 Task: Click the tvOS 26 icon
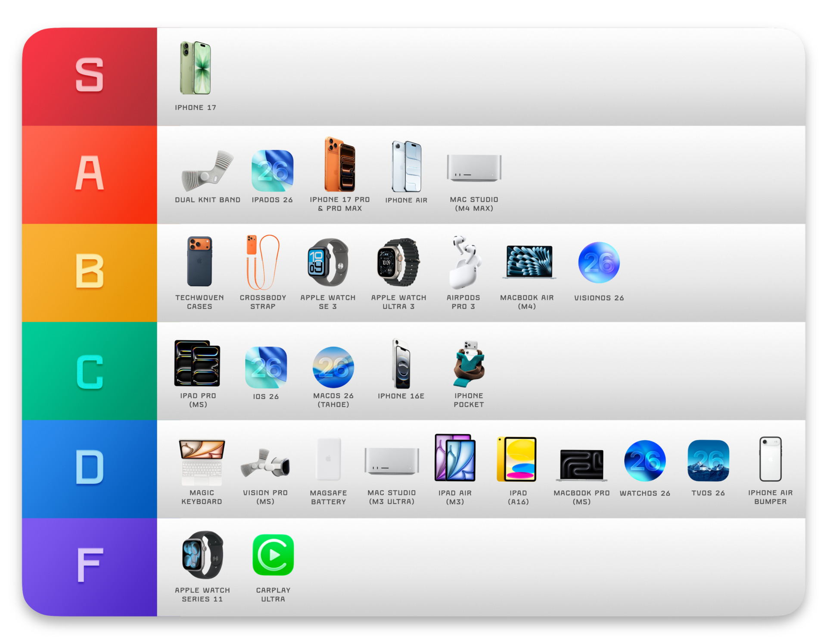pyautogui.click(x=708, y=461)
